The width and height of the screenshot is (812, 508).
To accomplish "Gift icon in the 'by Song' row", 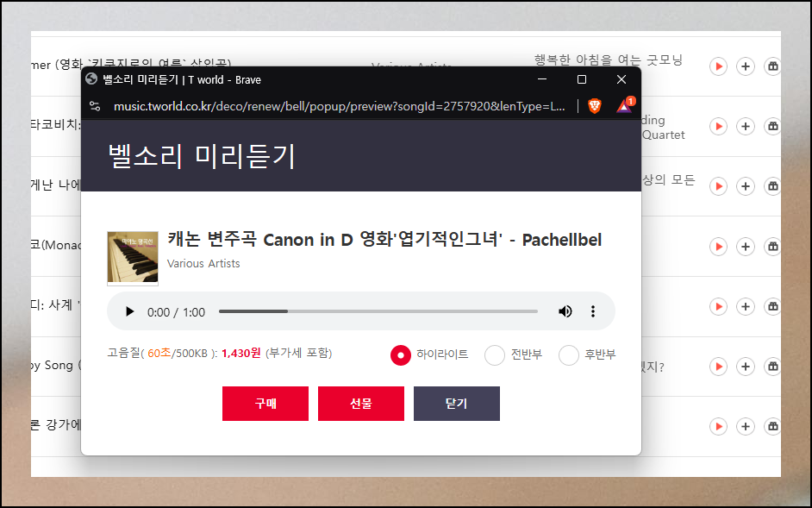I will [x=772, y=367].
